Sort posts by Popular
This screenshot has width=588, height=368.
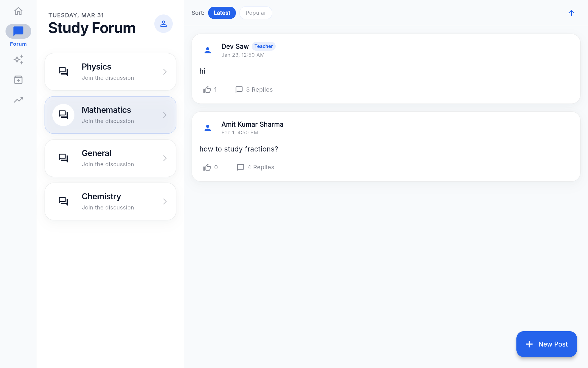(x=256, y=13)
